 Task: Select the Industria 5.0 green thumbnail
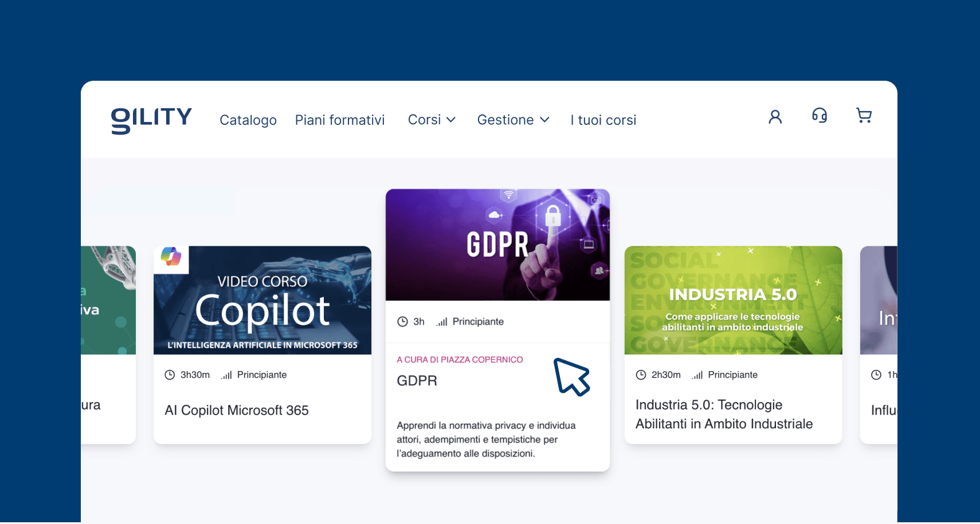pyautogui.click(x=733, y=301)
